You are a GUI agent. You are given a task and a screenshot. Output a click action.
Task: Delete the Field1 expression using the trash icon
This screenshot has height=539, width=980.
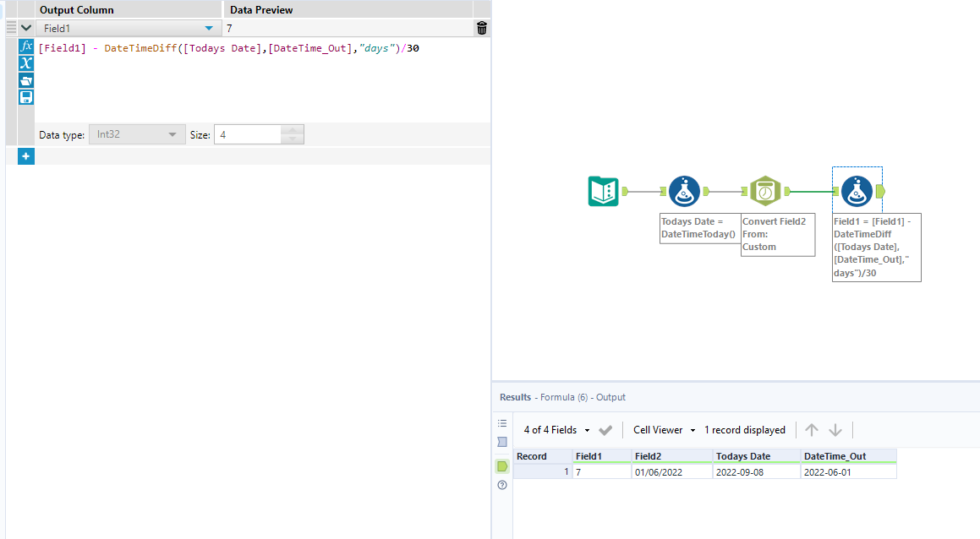(481, 27)
